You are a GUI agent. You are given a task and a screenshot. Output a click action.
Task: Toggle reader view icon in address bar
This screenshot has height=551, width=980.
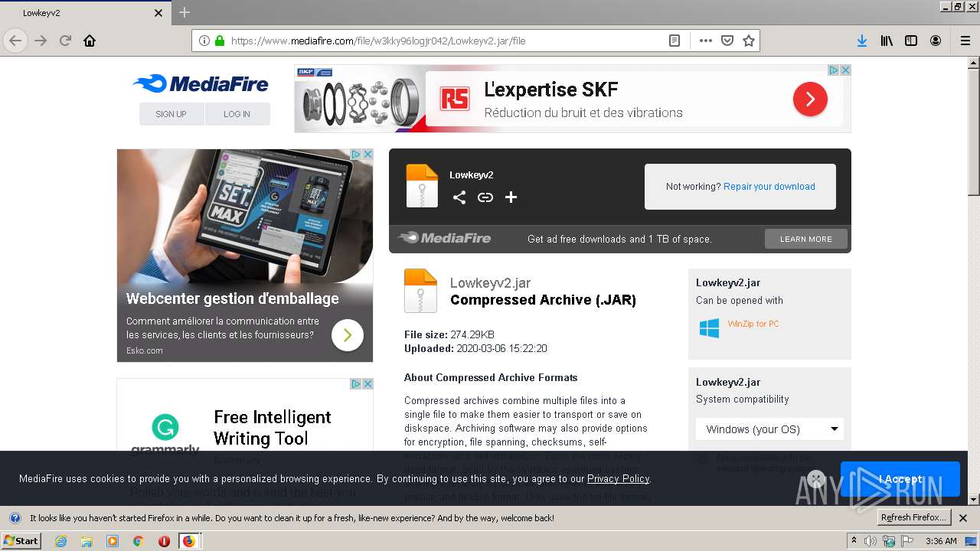click(675, 41)
